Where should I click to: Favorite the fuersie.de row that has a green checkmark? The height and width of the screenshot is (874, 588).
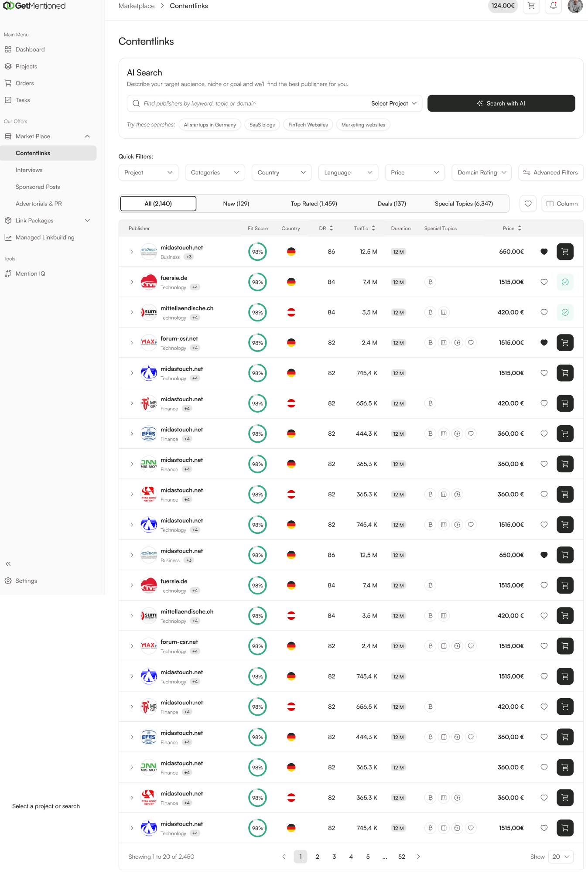pyautogui.click(x=544, y=282)
